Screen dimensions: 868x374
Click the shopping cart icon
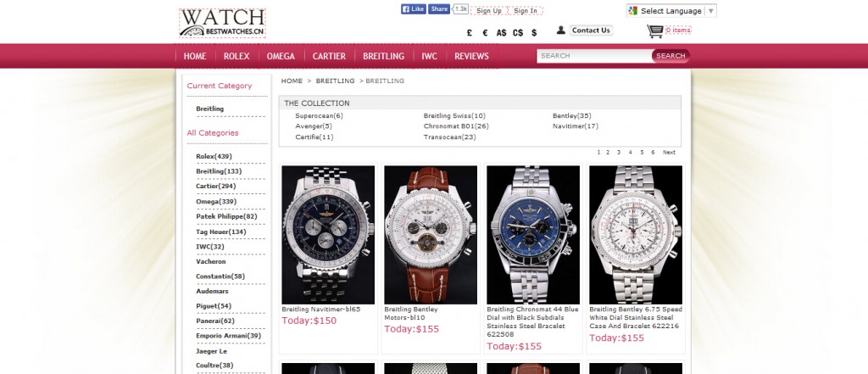tap(654, 31)
